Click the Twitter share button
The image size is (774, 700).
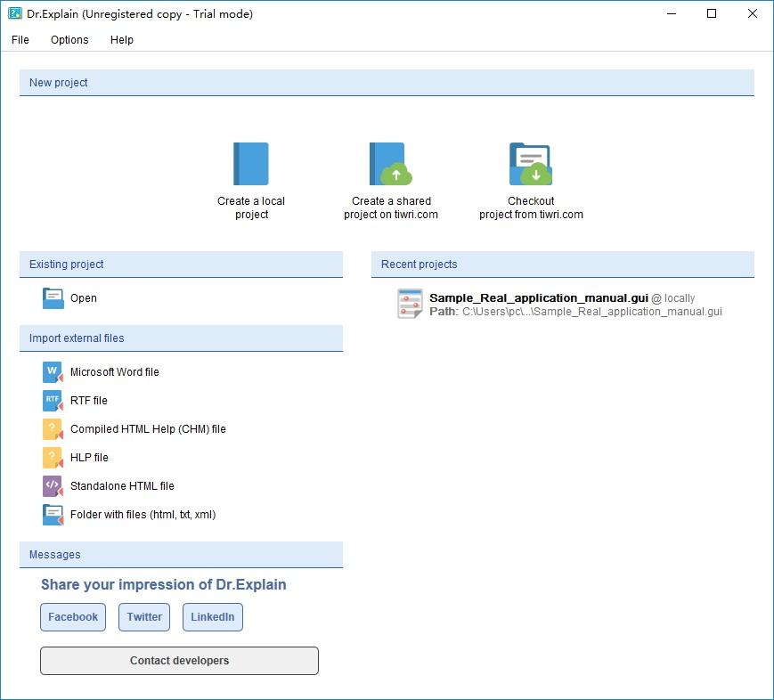click(x=144, y=617)
